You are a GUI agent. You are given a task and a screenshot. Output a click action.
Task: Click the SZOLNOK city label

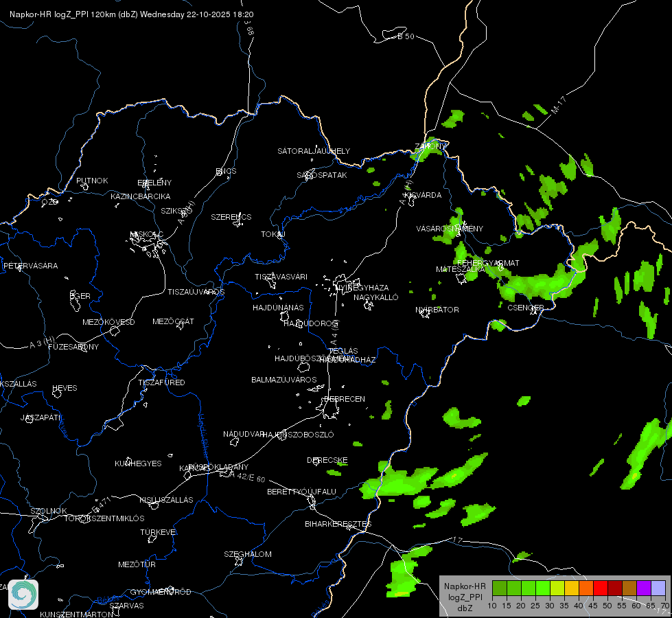tap(49, 511)
